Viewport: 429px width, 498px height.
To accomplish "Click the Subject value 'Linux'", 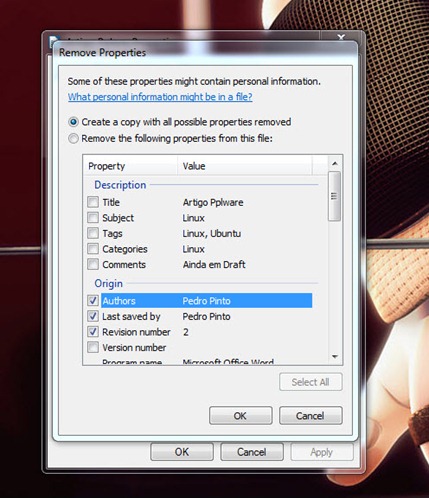I will pyautogui.click(x=193, y=218).
